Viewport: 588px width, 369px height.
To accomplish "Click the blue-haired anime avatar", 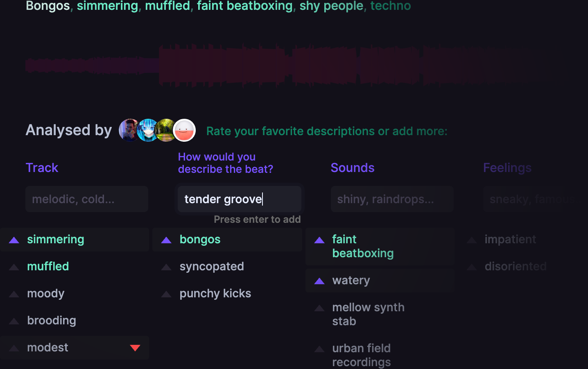I will click(x=147, y=130).
